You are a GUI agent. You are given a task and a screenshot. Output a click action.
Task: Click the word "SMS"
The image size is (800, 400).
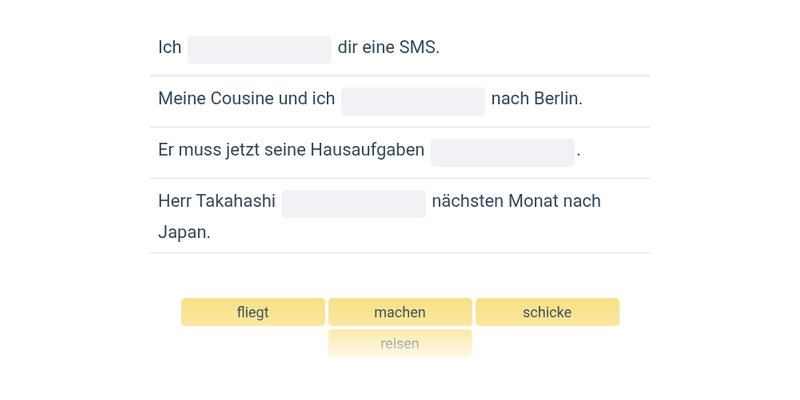pyautogui.click(x=417, y=47)
